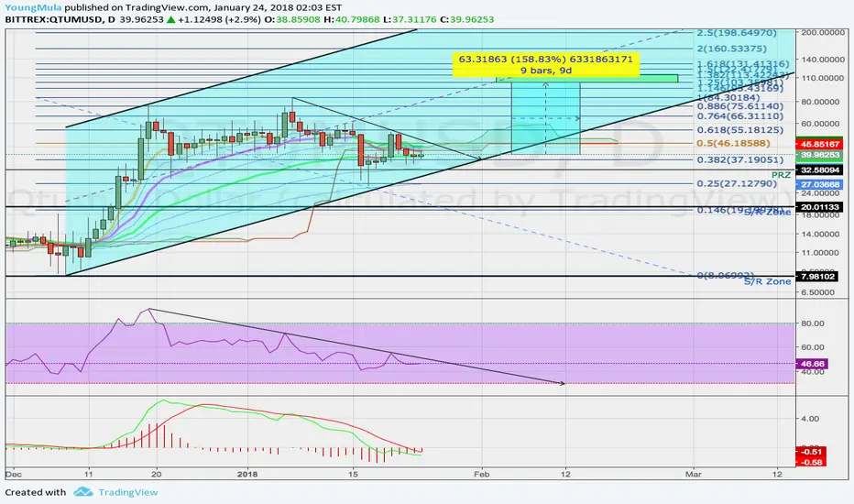
Task: Open the YoungMula author link
Action: (33, 7)
